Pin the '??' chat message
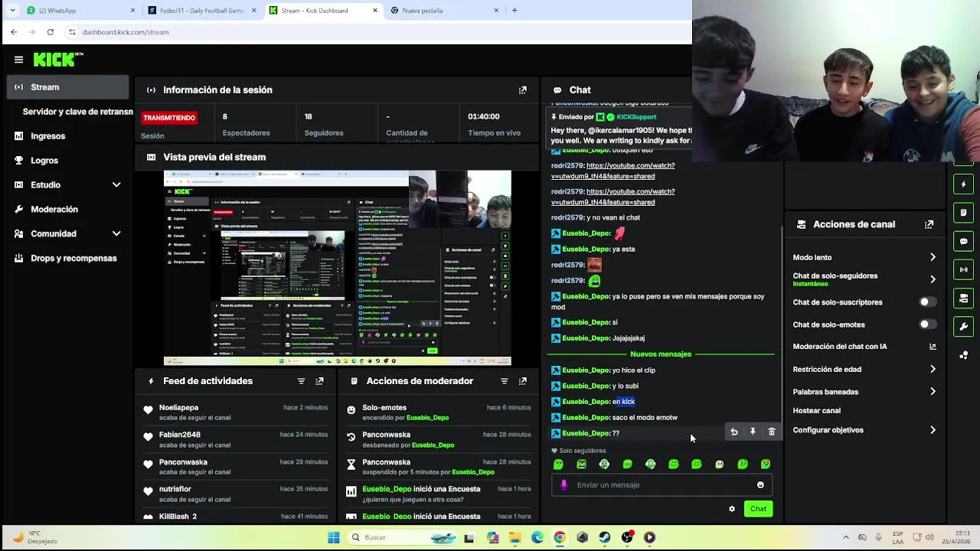 point(753,432)
